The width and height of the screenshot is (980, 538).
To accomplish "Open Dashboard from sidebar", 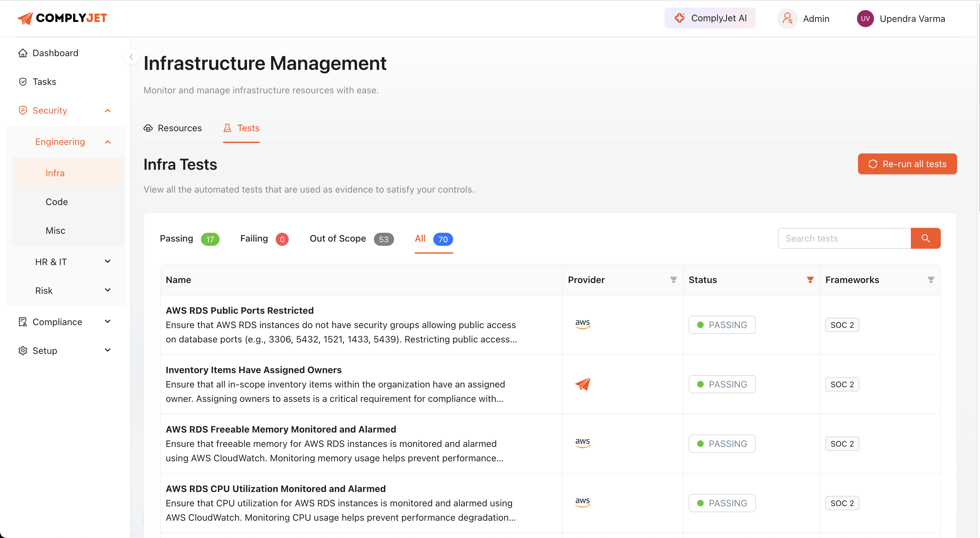I will click(55, 53).
